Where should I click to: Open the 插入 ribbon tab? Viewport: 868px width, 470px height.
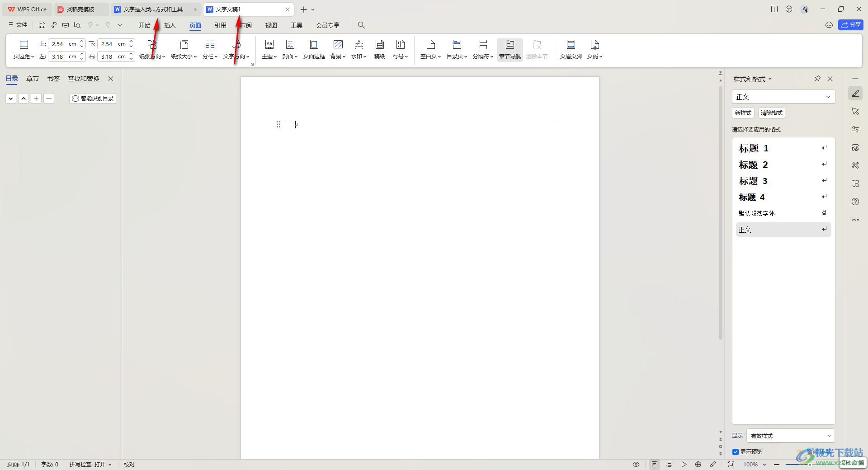click(x=170, y=25)
